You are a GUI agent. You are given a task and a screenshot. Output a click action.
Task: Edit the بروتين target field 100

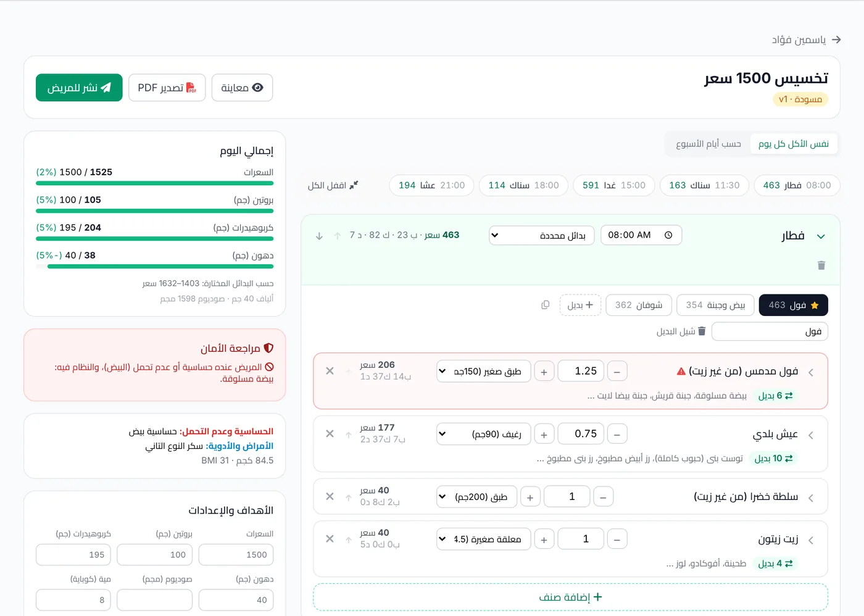point(154,555)
